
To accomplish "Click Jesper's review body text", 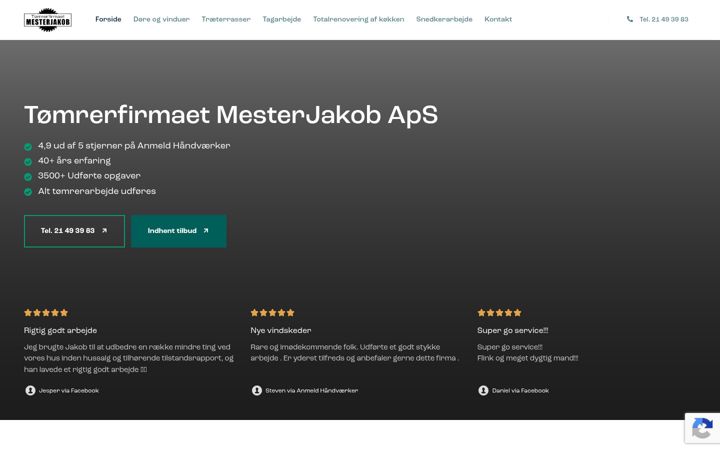I will pos(129,358).
